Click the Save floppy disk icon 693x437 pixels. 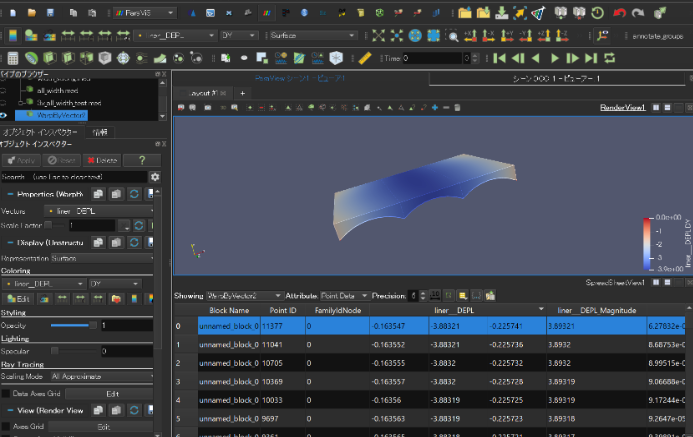(x=52, y=13)
